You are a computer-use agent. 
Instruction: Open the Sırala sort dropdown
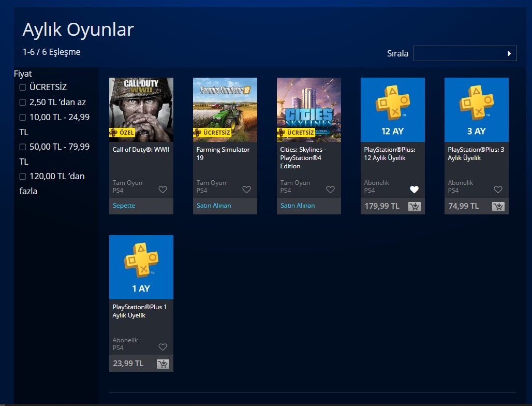click(465, 53)
